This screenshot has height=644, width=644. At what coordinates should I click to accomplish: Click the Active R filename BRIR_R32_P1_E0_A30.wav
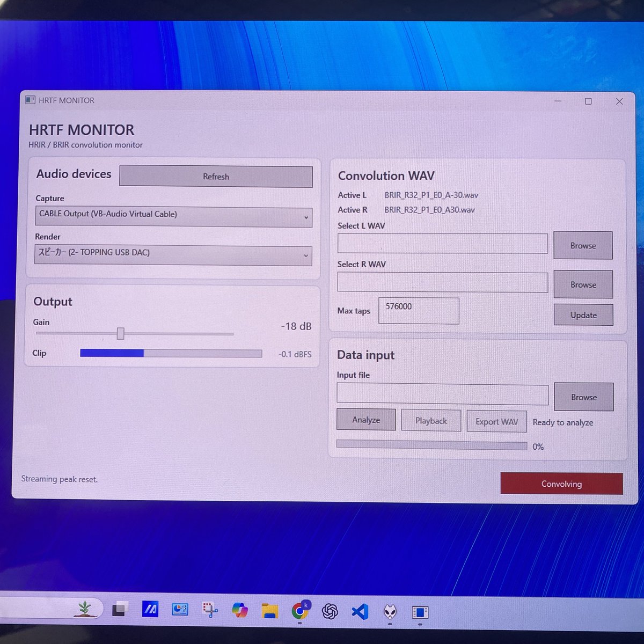[429, 210]
